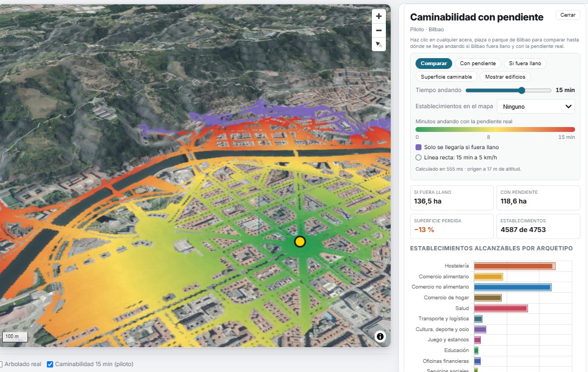Image resolution: width=588 pixels, height=372 pixels.
Task: Click the Línea recta legend circle
Action: pos(419,158)
